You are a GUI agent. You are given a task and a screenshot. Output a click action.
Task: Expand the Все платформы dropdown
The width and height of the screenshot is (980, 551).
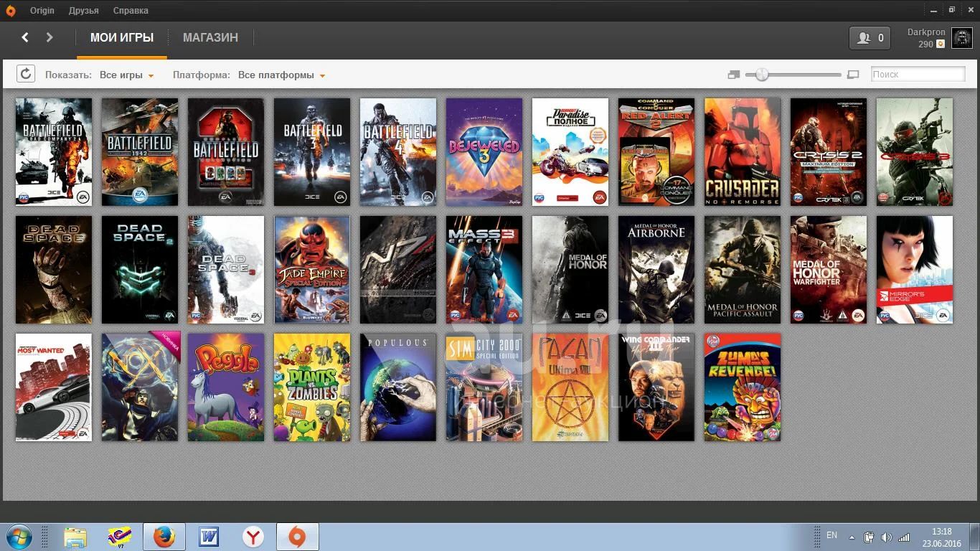click(x=281, y=75)
